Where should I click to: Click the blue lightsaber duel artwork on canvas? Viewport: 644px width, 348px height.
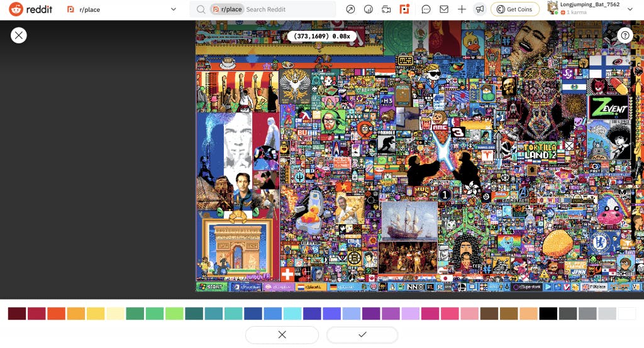click(445, 159)
